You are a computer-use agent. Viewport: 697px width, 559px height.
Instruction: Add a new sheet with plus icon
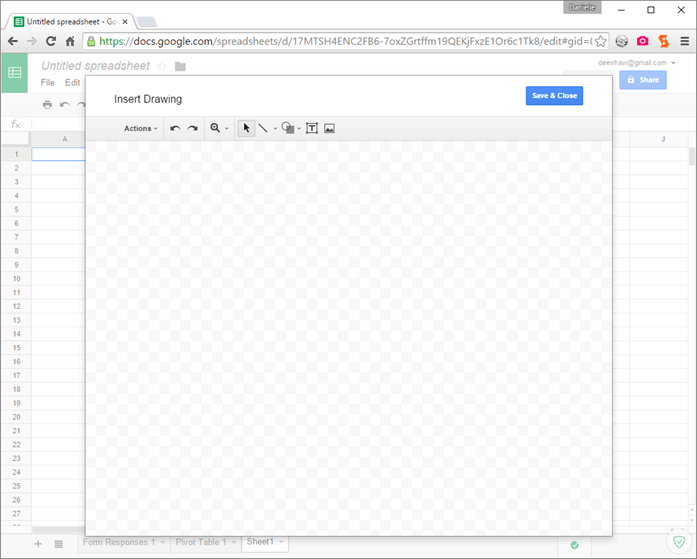pyautogui.click(x=38, y=544)
